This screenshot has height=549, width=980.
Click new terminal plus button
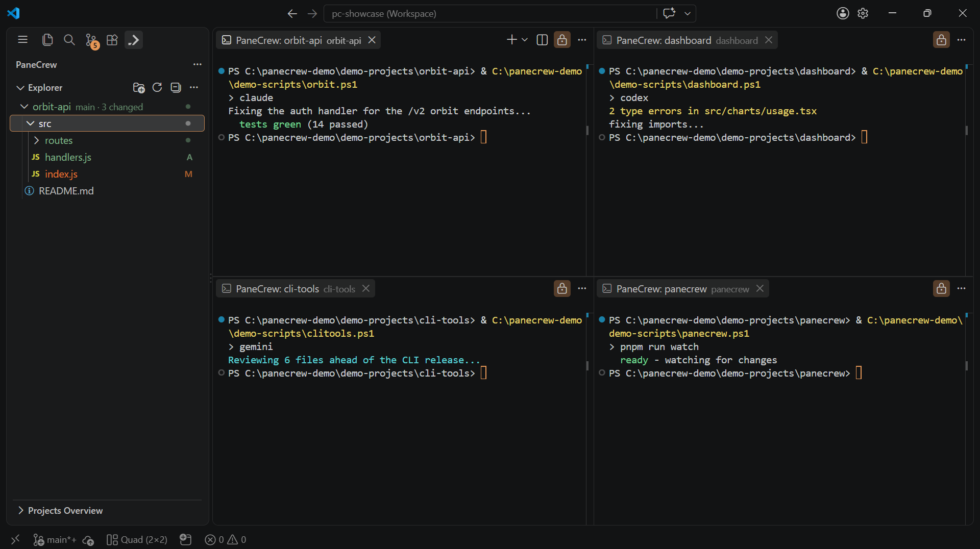[x=511, y=40]
